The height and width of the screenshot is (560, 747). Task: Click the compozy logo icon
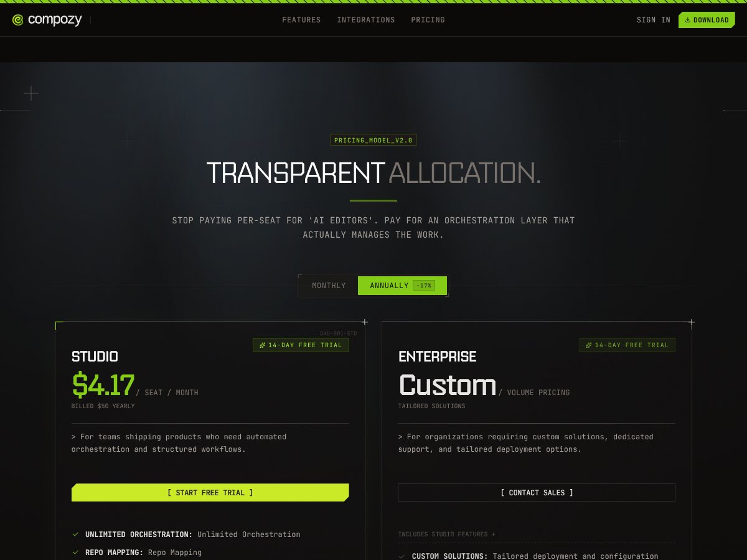click(17, 19)
